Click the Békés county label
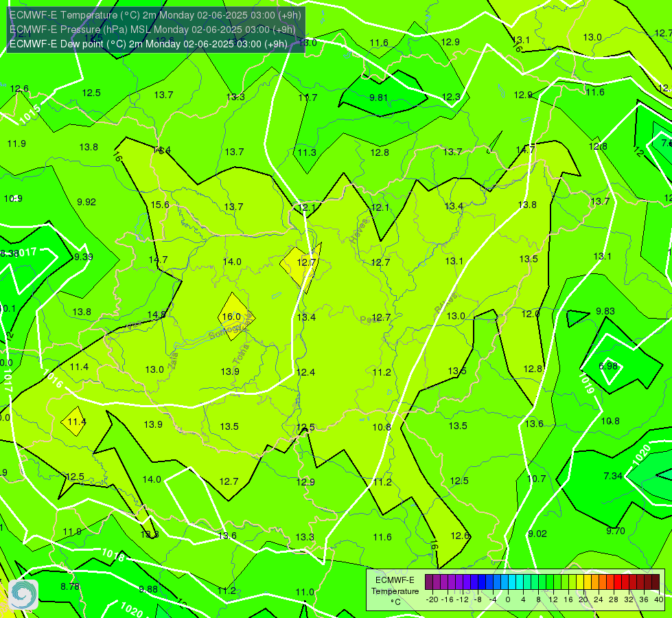Viewport: 672px width, 618px height. 445,303
